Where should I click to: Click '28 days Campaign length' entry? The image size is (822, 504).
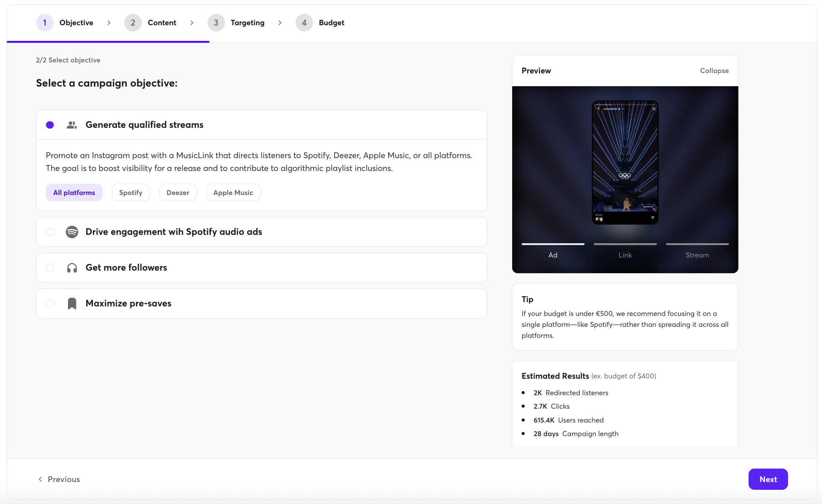click(x=576, y=434)
